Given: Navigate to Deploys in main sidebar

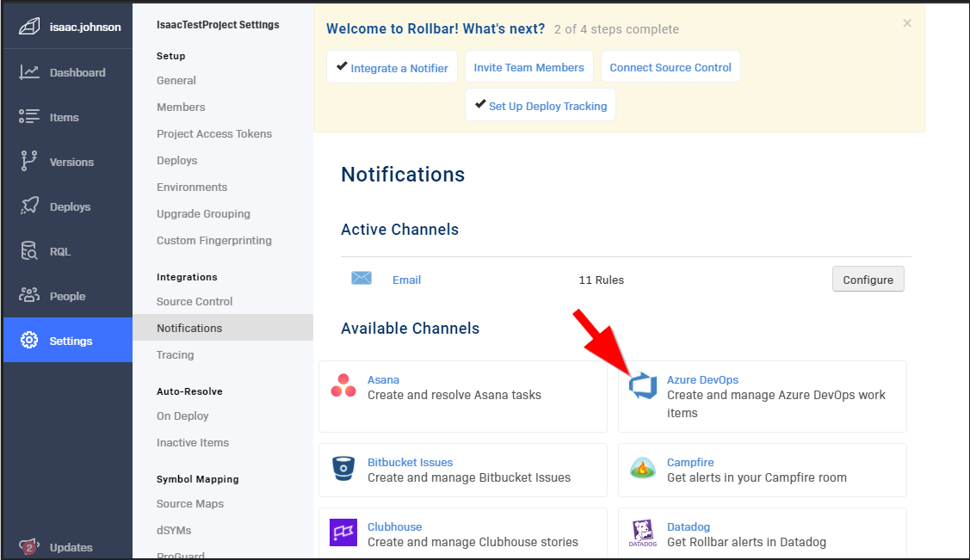Looking at the screenshot, I should tap(70, 206).
